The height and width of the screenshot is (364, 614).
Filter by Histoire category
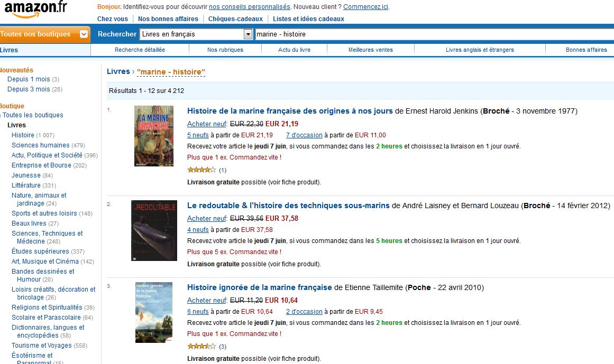[23, 135]
